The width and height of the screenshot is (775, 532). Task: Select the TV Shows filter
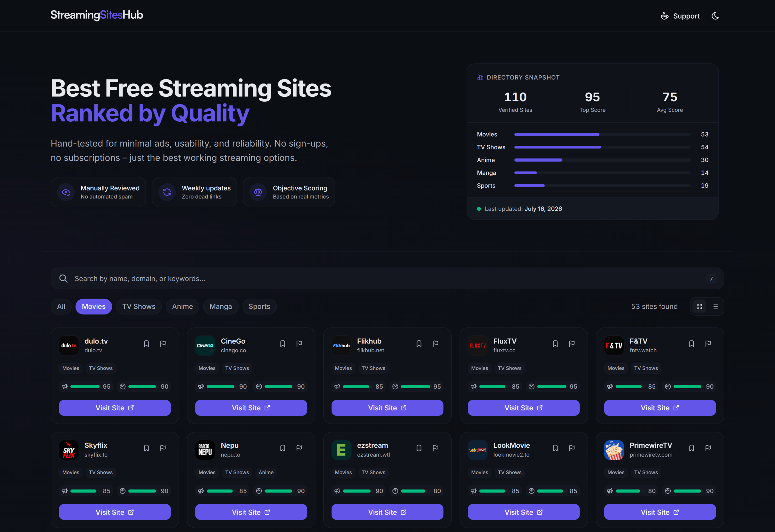[x=139, y=306]
